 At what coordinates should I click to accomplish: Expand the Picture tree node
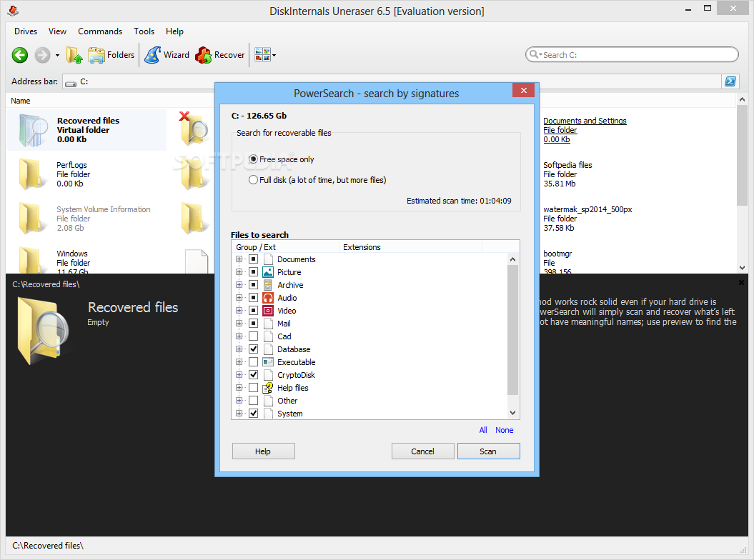pyautogui.click(x=239, y=272)
